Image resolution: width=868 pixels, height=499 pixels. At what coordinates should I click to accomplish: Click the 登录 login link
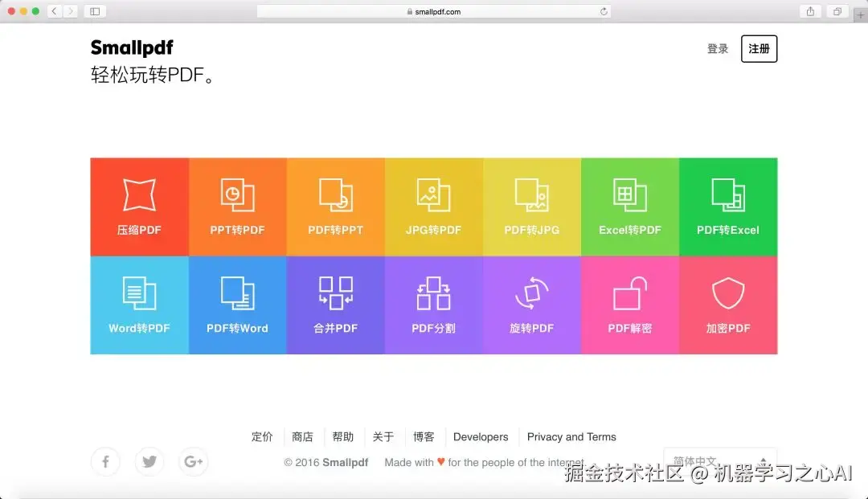(x=718, y=49)
